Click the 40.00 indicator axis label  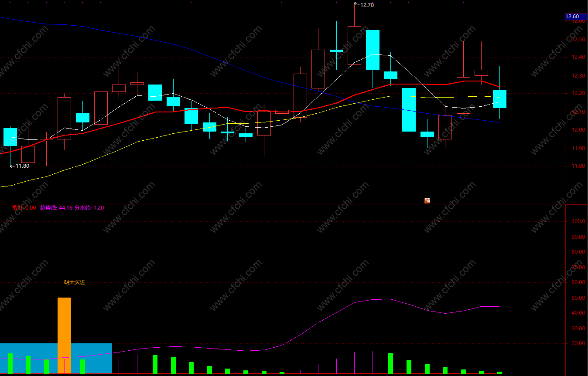pyautogui.click(x=578, y=313)
